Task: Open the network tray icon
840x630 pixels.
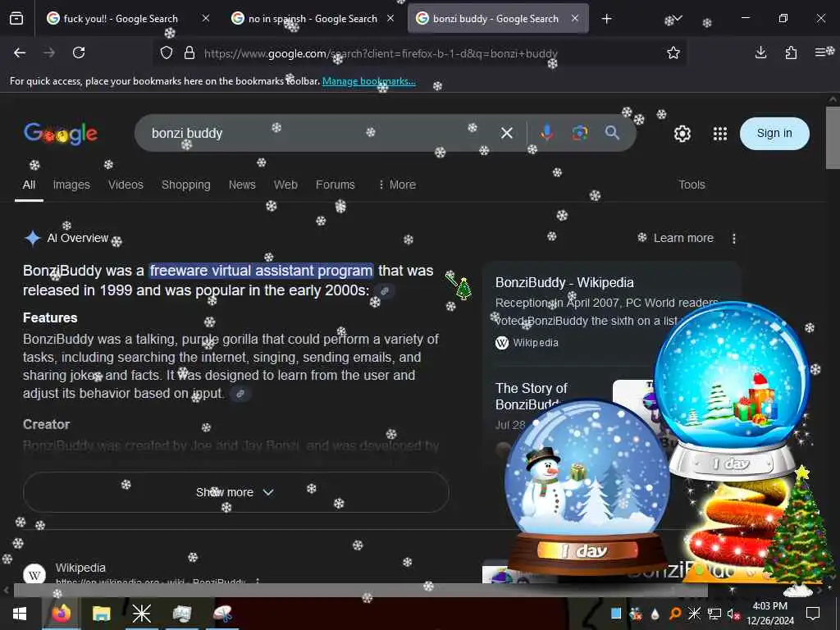Action: click(x=714, y=614)
